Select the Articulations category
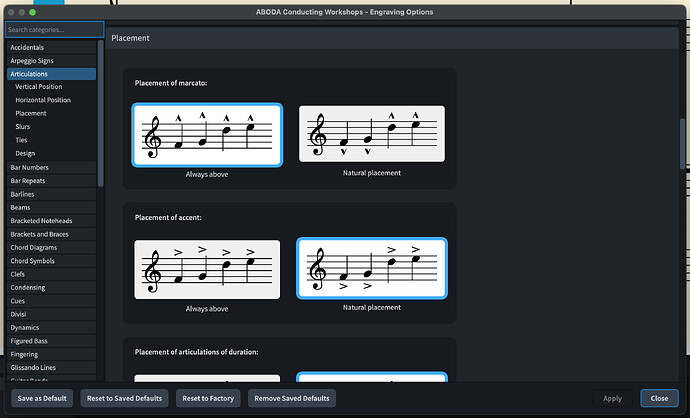This screenshot has width=690, height=418. pyautogui.click(x=51, y=74)
